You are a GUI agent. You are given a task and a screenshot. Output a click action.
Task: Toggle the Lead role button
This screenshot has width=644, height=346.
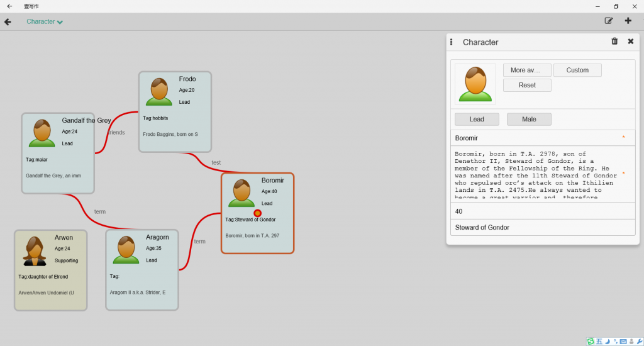tap(477, 119)
